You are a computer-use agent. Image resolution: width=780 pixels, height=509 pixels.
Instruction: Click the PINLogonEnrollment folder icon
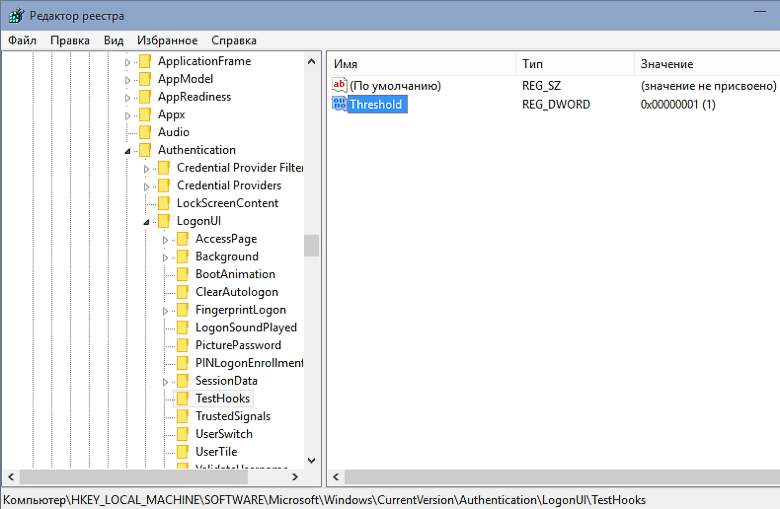click(x=183, y=363)
